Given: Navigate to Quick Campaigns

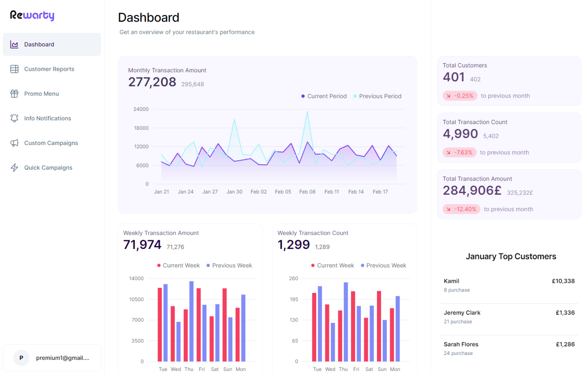Looking at the screenshot, I should pyautogui.click(x=52, y=168).
